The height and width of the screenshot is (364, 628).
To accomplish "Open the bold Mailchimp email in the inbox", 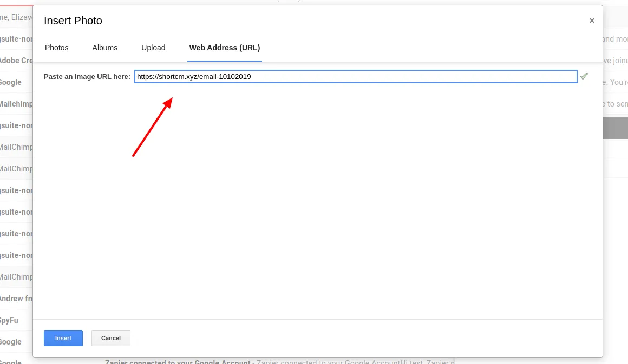I will [x=16, y=104].
